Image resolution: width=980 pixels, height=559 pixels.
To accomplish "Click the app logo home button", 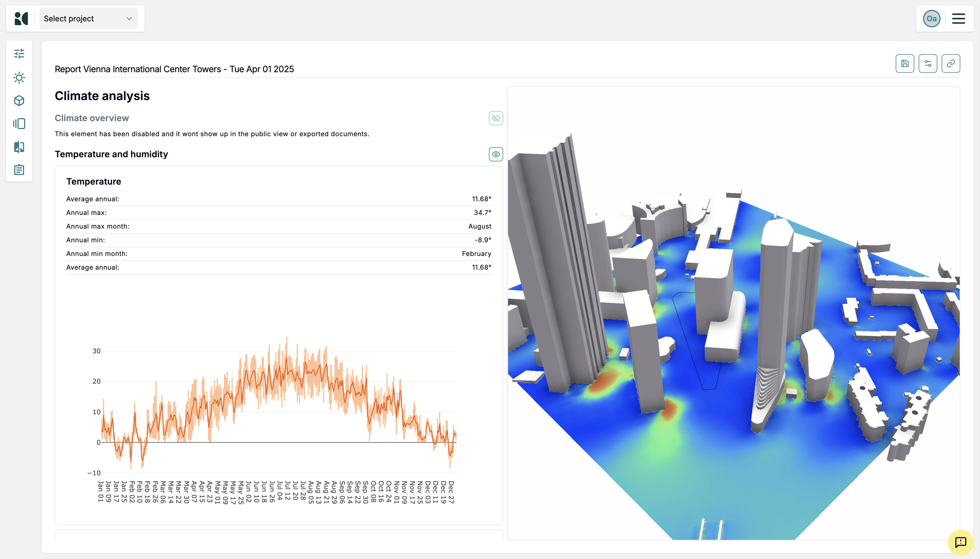I will [22, 18].
